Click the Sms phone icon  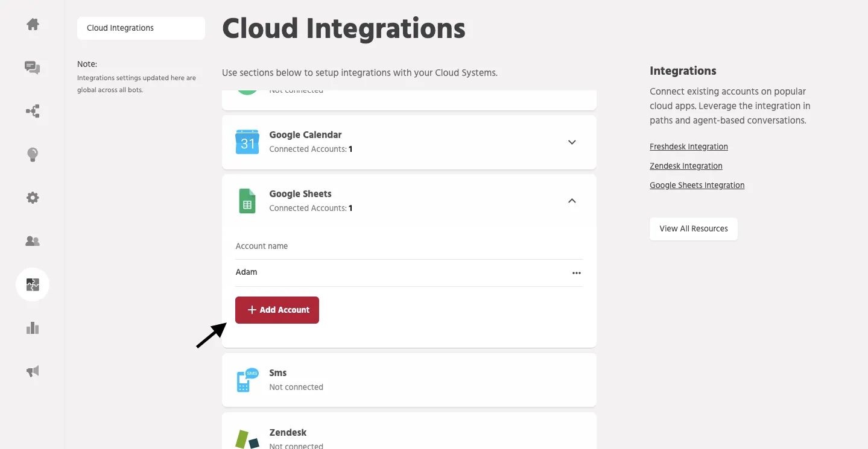pos(247,380)
